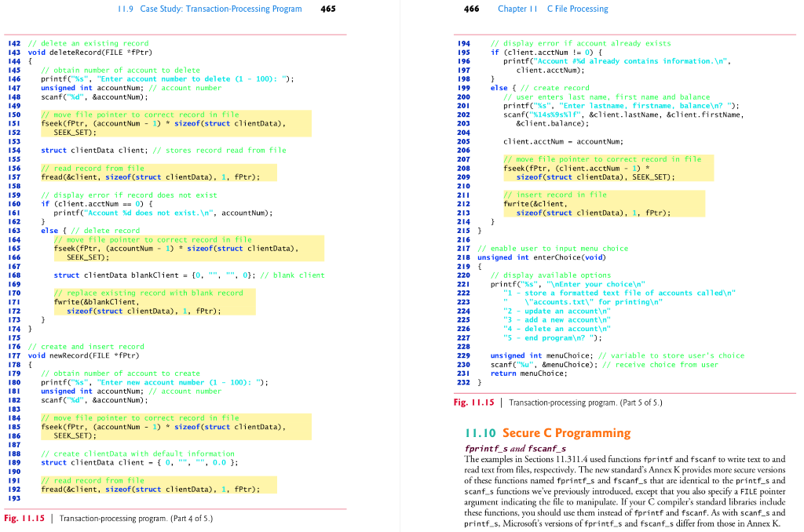This screenshot has width=804, height=532.
Task: Click line 189 client initialized with default values
Action: point(140,462)
